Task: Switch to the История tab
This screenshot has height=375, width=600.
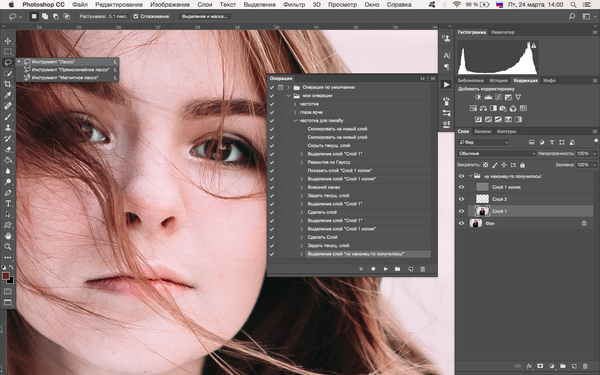Action: [x=499, y=80]
